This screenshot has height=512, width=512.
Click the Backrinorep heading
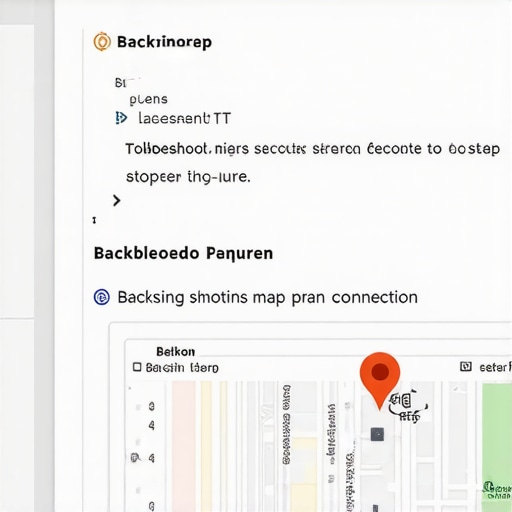point(164,42)
